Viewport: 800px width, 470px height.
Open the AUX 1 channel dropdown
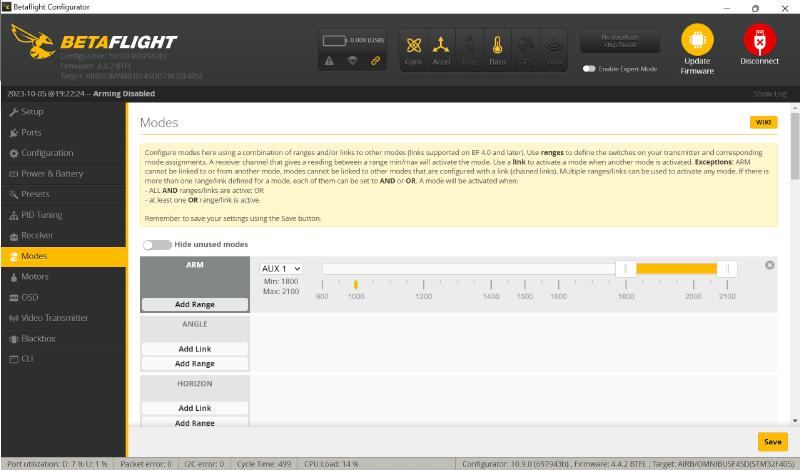click(281, 269)
